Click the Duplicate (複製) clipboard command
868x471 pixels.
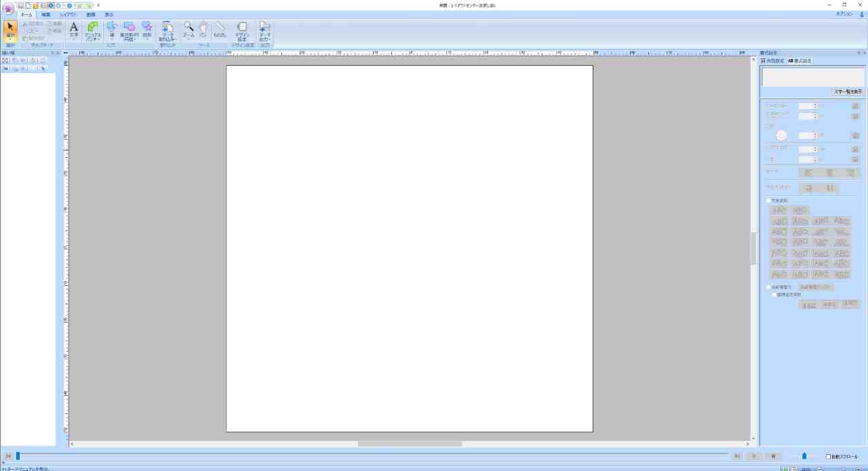(54, 24)
